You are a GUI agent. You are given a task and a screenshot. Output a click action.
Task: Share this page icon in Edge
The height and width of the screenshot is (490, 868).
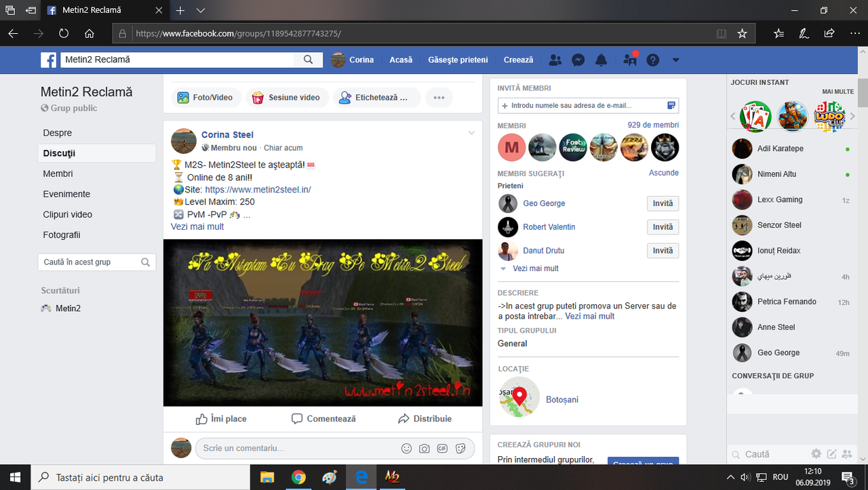tap(829, 33)
